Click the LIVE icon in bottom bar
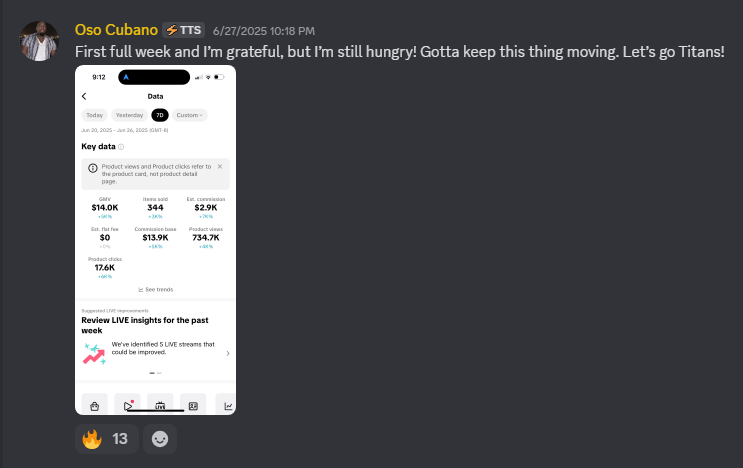This screenshot has width=743, height=468. [x=160, y=406]
